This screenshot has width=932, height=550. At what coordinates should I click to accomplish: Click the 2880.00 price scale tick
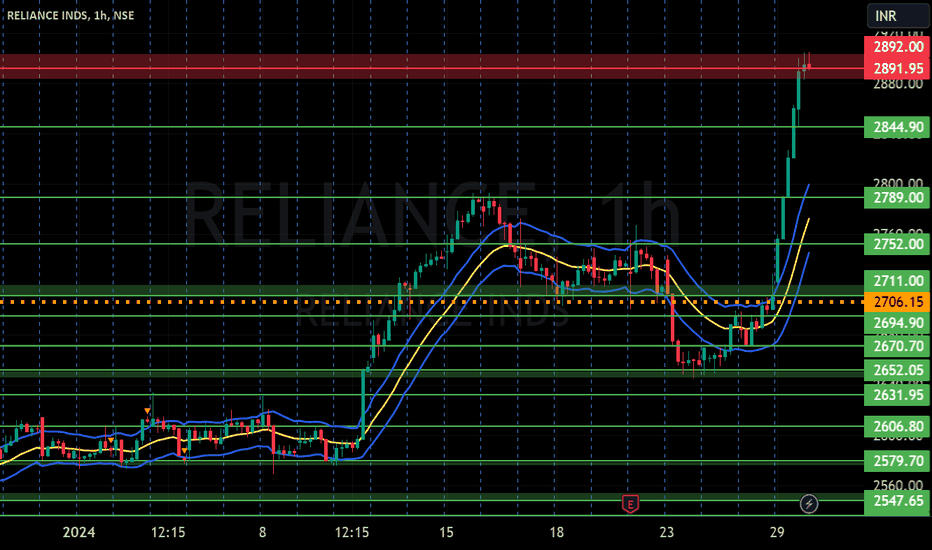898,84
